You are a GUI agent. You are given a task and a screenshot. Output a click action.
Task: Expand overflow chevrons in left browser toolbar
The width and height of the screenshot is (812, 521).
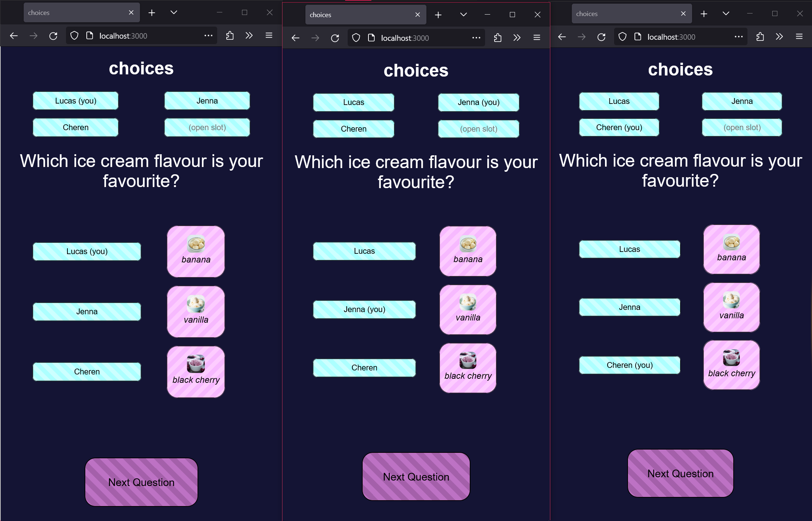pos(249,36)
